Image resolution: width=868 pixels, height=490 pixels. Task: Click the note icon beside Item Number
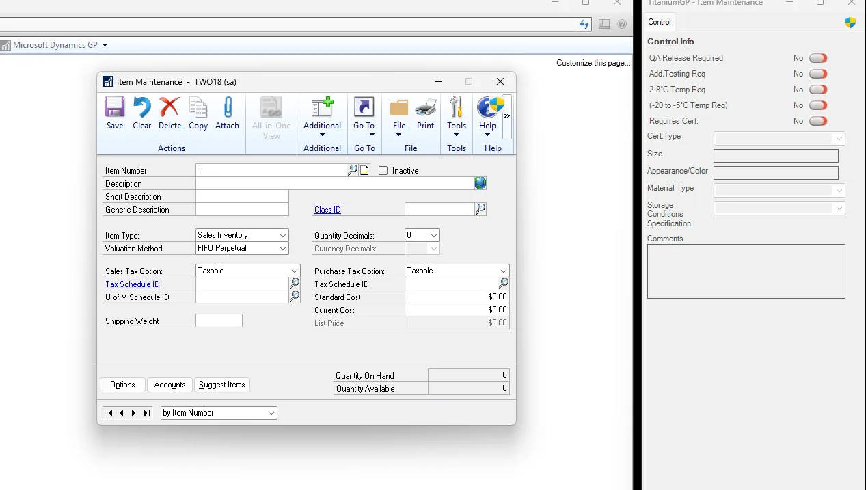(364, 171)
